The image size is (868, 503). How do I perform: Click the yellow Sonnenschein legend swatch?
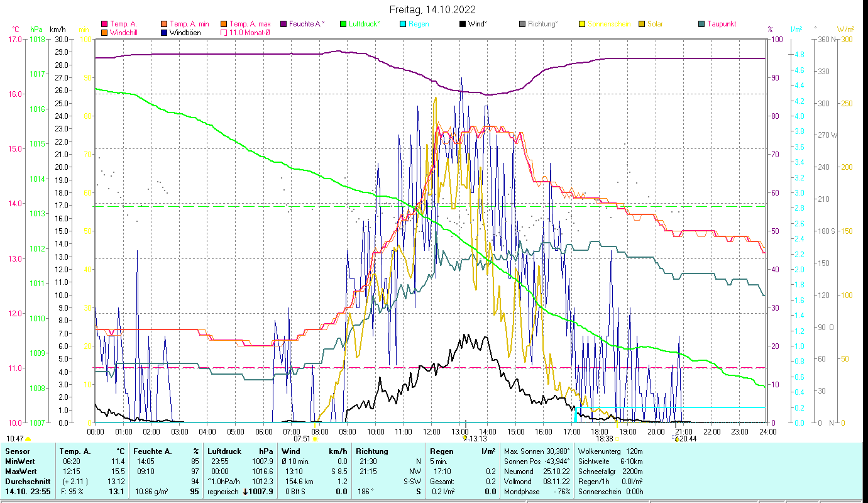(x=582, y=24)
